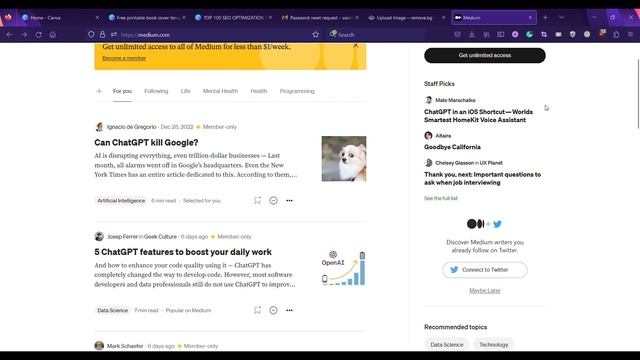
Task: Open the browser home page icon
Action: point(53,35)
